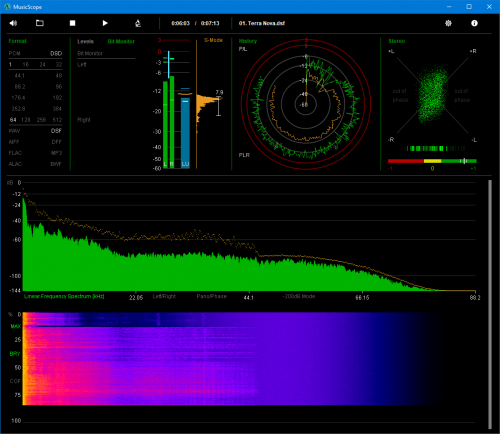Click the 88.2 sample rate entry

[x=19, y=87]
